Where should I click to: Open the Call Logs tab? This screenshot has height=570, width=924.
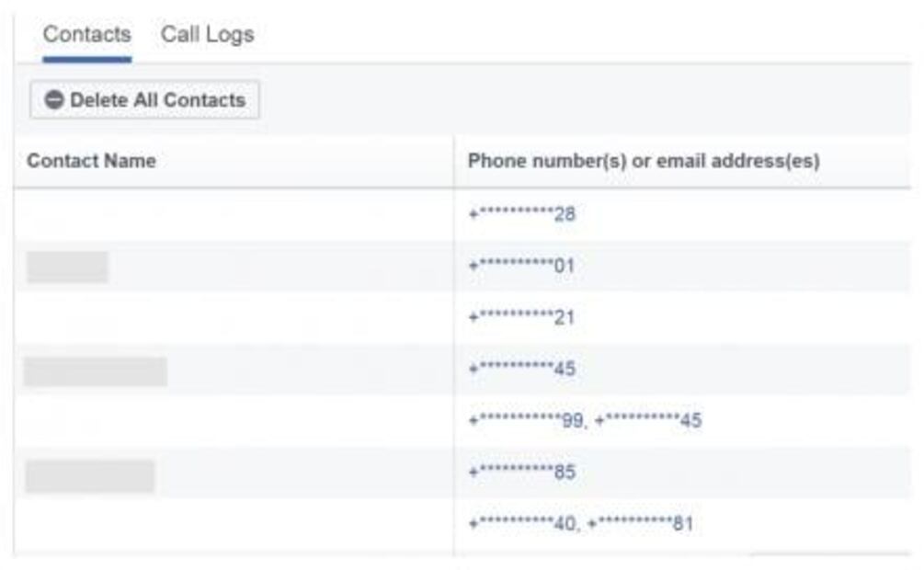point(207,35)
